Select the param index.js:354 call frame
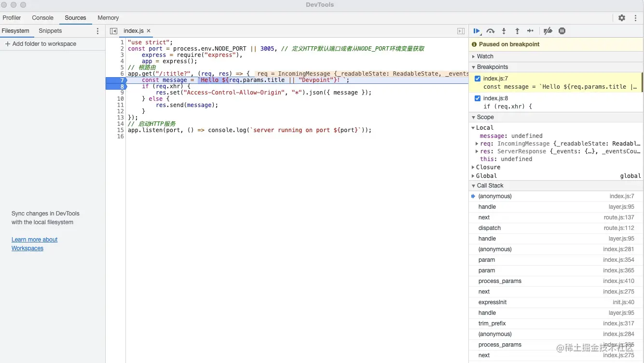 click(x=556, y=260)
